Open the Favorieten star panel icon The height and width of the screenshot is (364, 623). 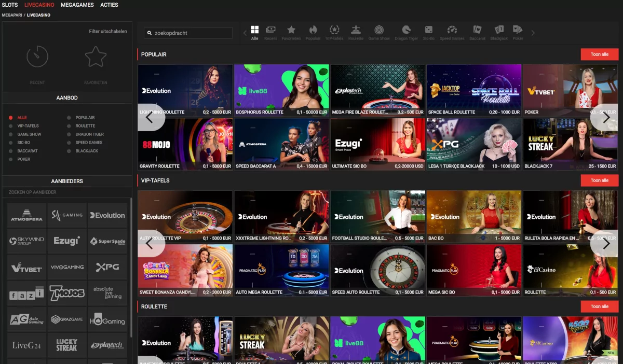pyautogui.click(x=96, y=57)
